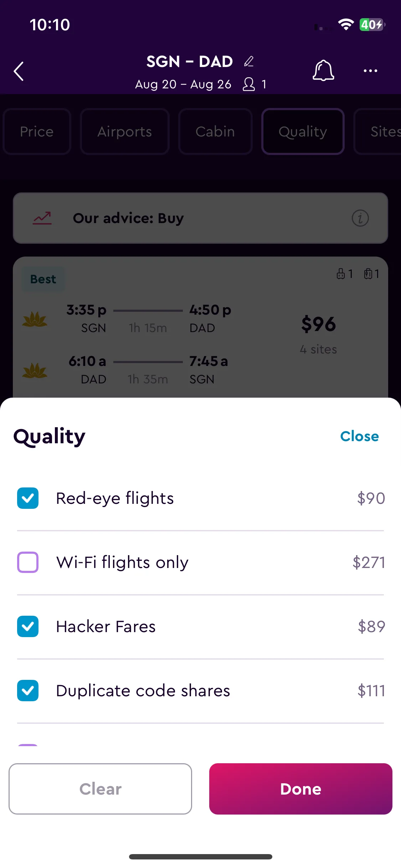The image size is (401, 868).
Task: Tap the Clear button
Action: 100,789
